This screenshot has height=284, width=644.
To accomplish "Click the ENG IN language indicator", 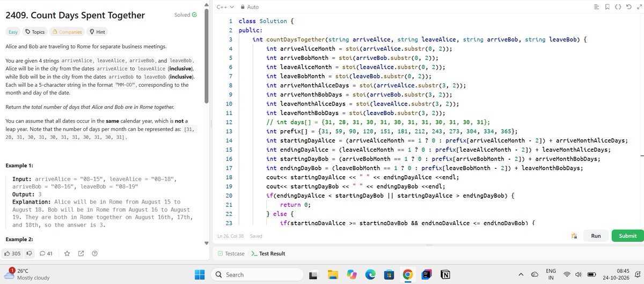I will (x=552, y=274).
